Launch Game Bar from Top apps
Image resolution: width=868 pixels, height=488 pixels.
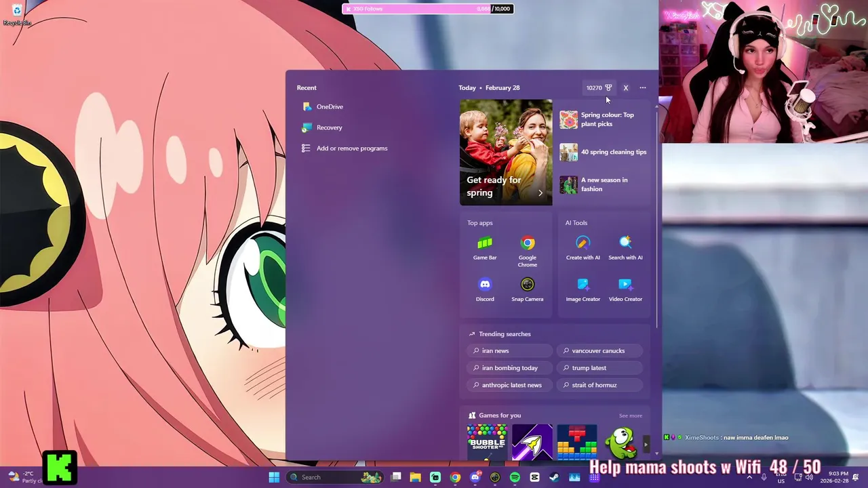coord(485,249)
